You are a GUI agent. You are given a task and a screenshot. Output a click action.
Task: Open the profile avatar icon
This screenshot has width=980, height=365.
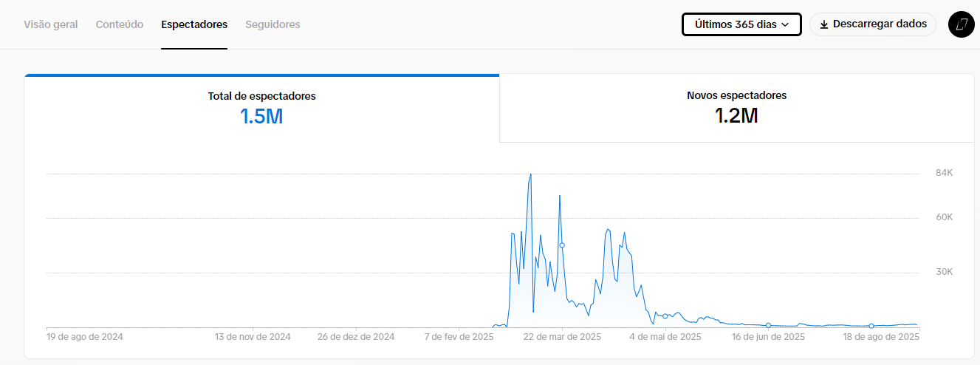961,24
